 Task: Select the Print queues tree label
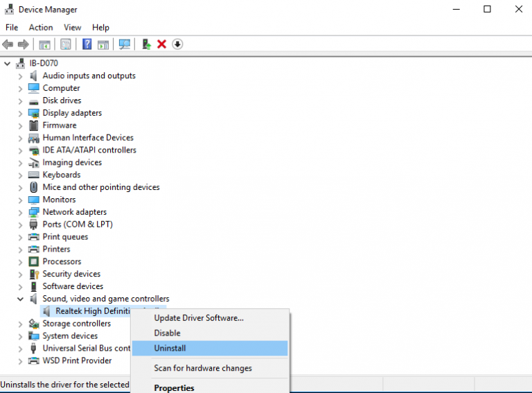click(65, 237)
